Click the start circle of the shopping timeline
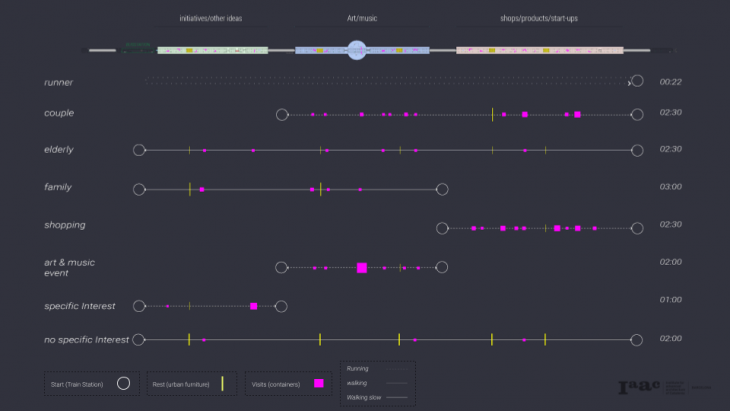The image size is (730, 411). coord(442,228)
